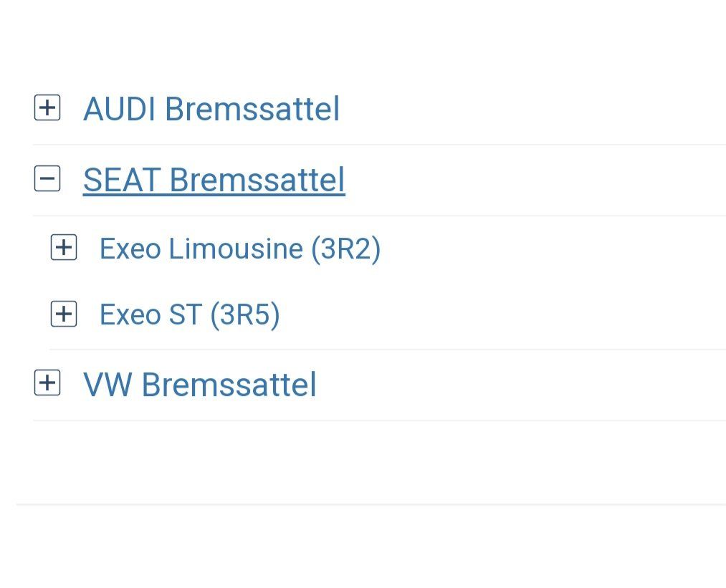This screenshot has width=726, height=588.
Task: Click the minus icon beside SEAT Bremssattel
Action: pyautogui.click(x=47, y=179)
